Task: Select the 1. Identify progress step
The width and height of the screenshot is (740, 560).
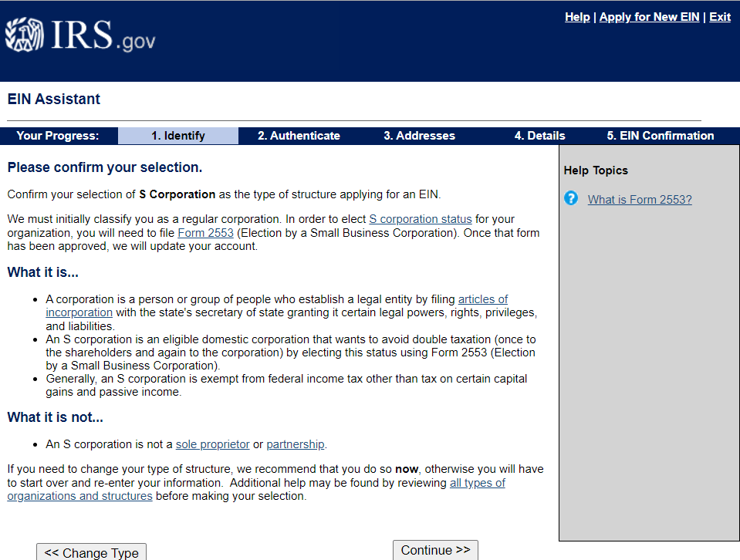Action: click(x=178, y=136)
